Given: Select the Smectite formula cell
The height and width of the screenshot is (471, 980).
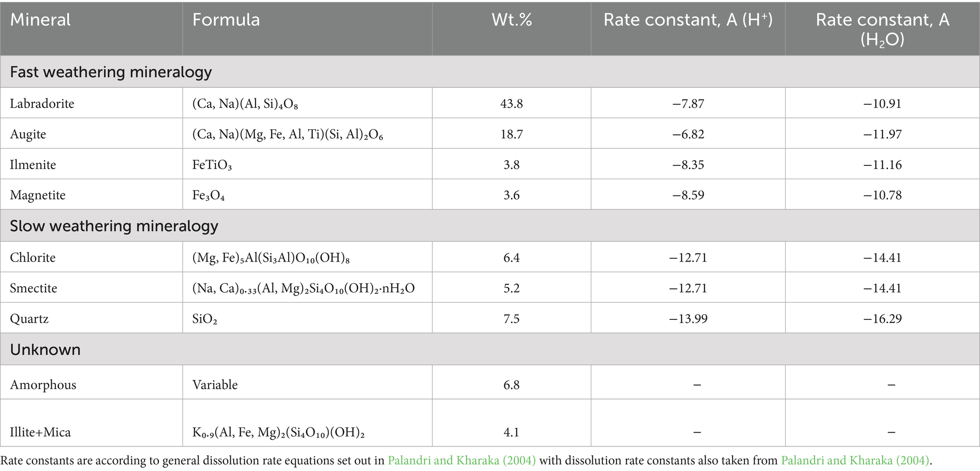Looking at the screenshot, I should coord(303,288).
